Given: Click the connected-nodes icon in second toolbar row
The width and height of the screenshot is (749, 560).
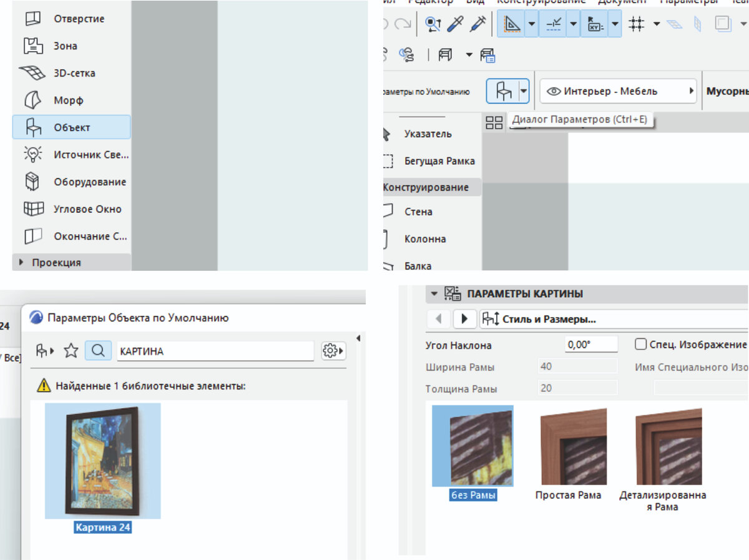Looking at the screenshot, I should click(406, 54).
